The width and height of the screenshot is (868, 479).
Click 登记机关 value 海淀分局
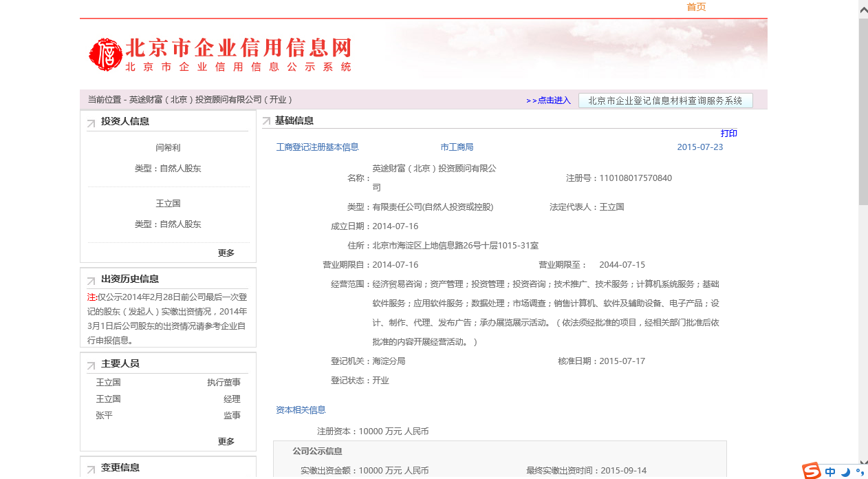tap(389, 361)
